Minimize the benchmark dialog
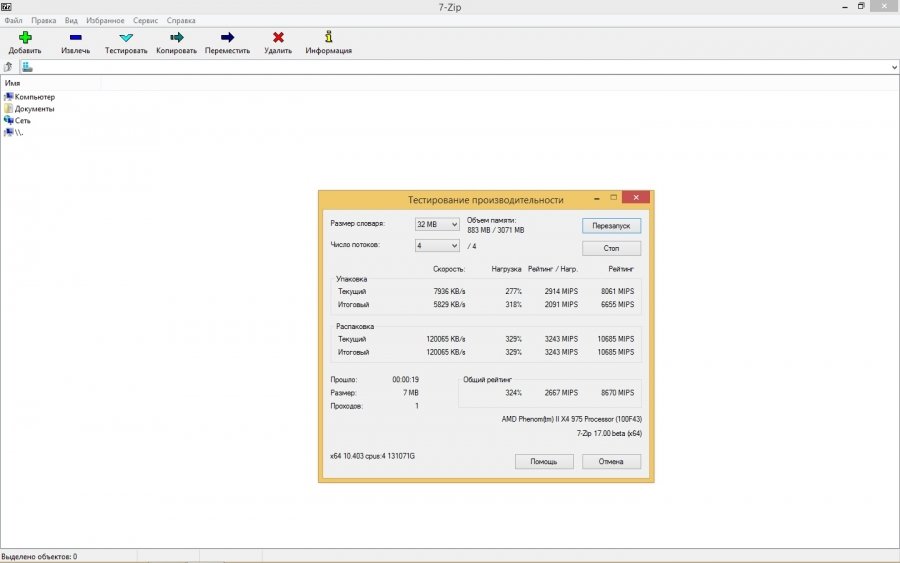The image size is (900, 563). (x=597, y=198)
